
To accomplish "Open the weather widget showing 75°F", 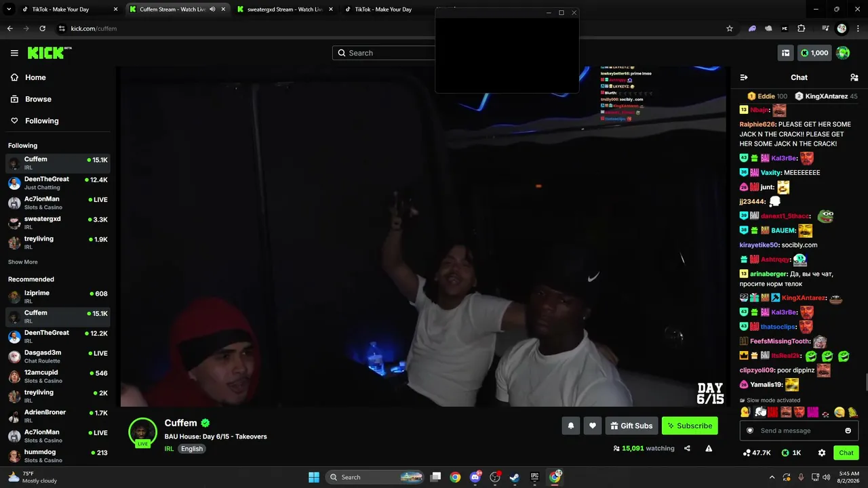I will 32,477.
